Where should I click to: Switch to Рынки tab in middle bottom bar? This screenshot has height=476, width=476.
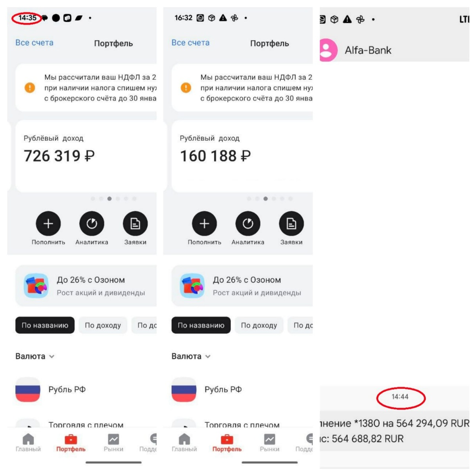pos(270,443)
